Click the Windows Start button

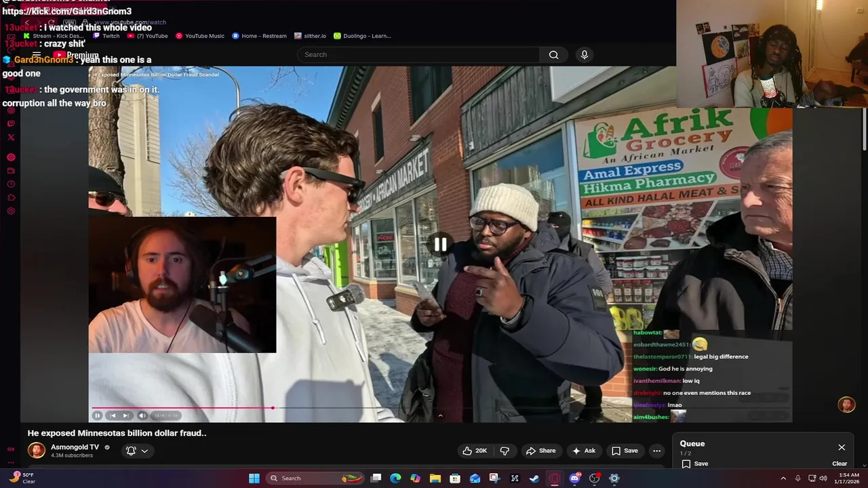(x=254, y=479)
